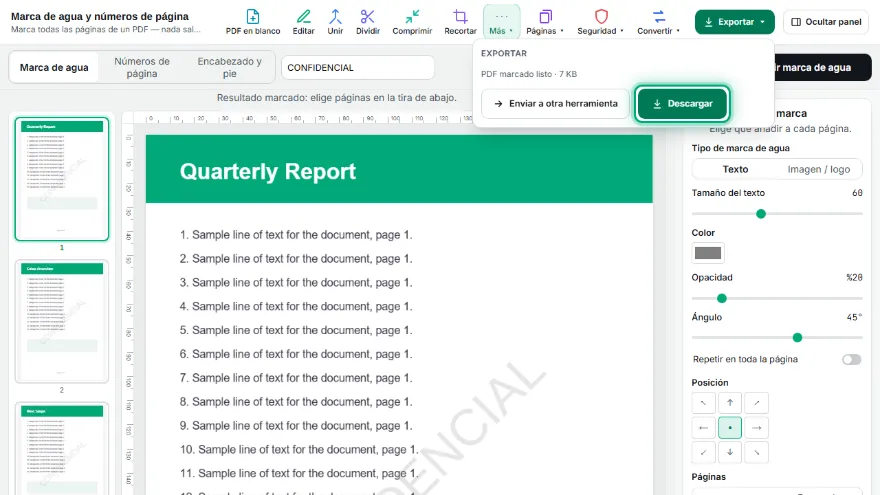880x495 pixels.
Task: Expand the Páginas dropdown
Action: (x=545, y=22)
